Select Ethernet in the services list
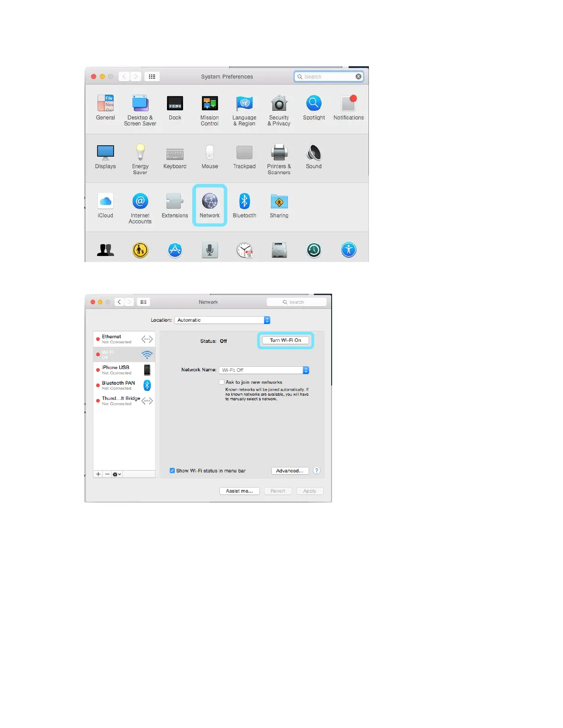 124,339
